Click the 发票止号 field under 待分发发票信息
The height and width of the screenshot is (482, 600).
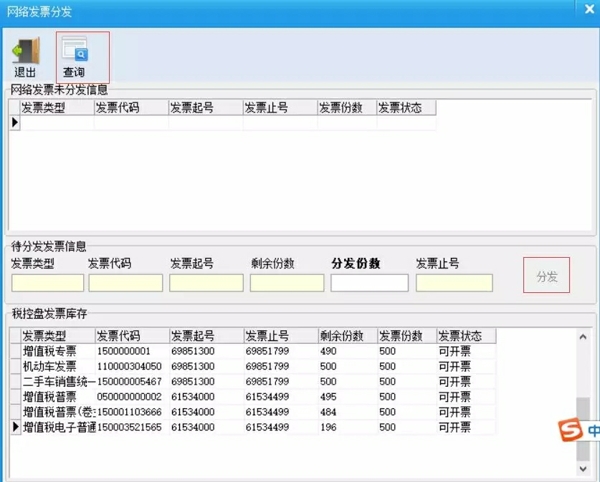[454, 283]
